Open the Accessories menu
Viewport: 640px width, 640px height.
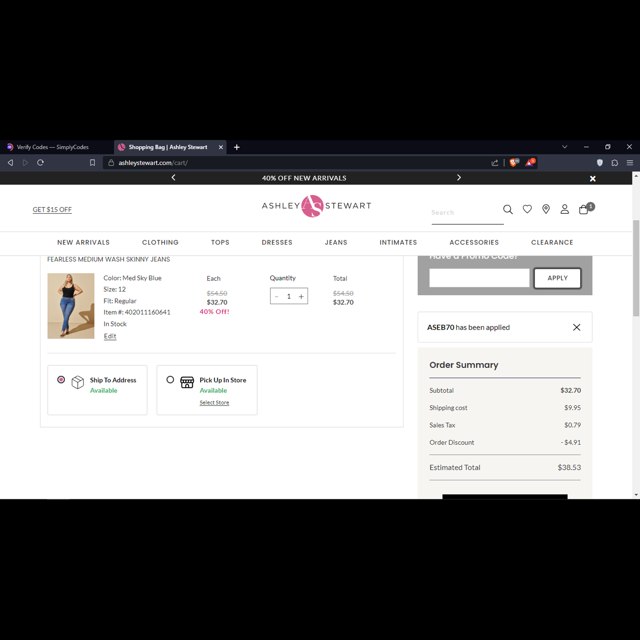pos(474,242)
